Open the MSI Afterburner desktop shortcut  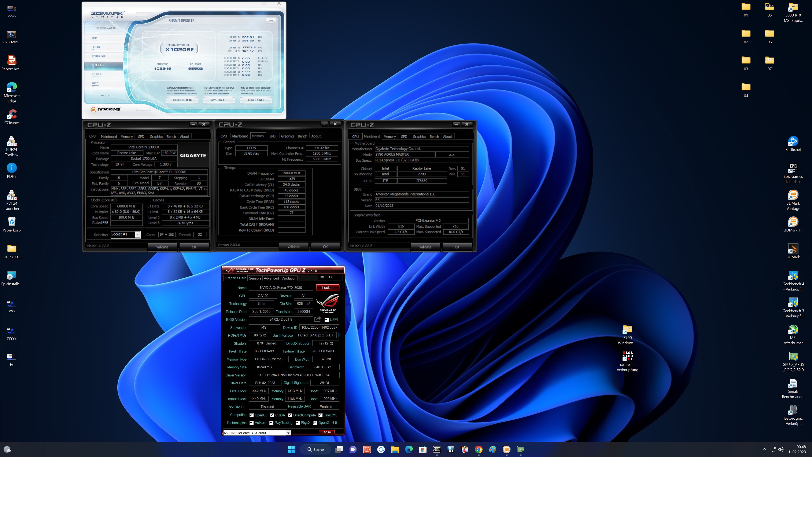793,335
